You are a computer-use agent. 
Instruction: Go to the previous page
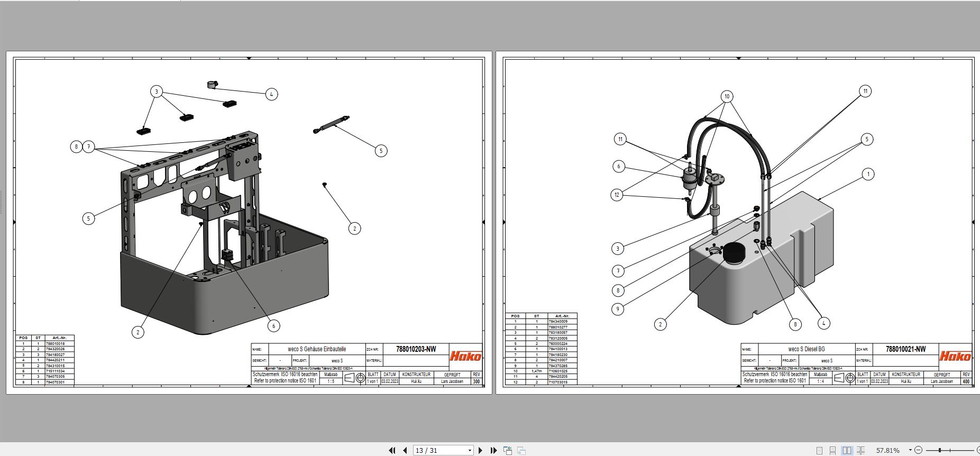coord(405,450)
